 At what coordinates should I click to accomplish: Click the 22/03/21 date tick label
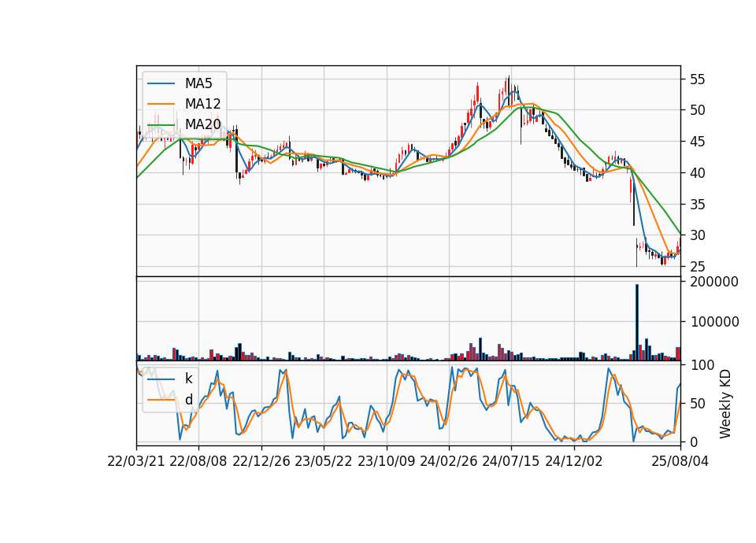[x=136, y=461]
